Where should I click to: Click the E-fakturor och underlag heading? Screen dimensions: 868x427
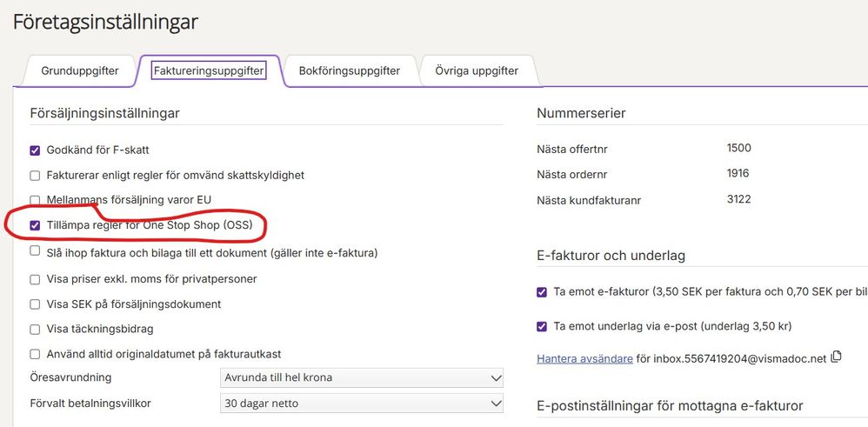tap(611, 256)
